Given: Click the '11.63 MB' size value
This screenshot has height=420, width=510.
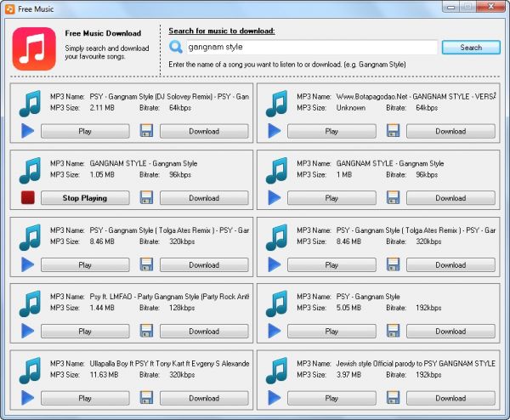Looking at the screenshot, I should pyautogui.click(x=104, y=375).
